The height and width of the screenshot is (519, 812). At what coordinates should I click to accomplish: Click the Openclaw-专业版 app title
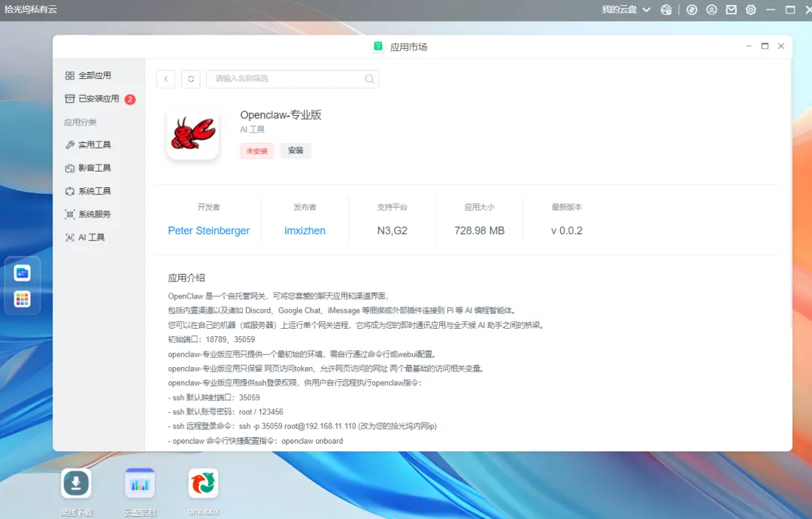point(280,115)
